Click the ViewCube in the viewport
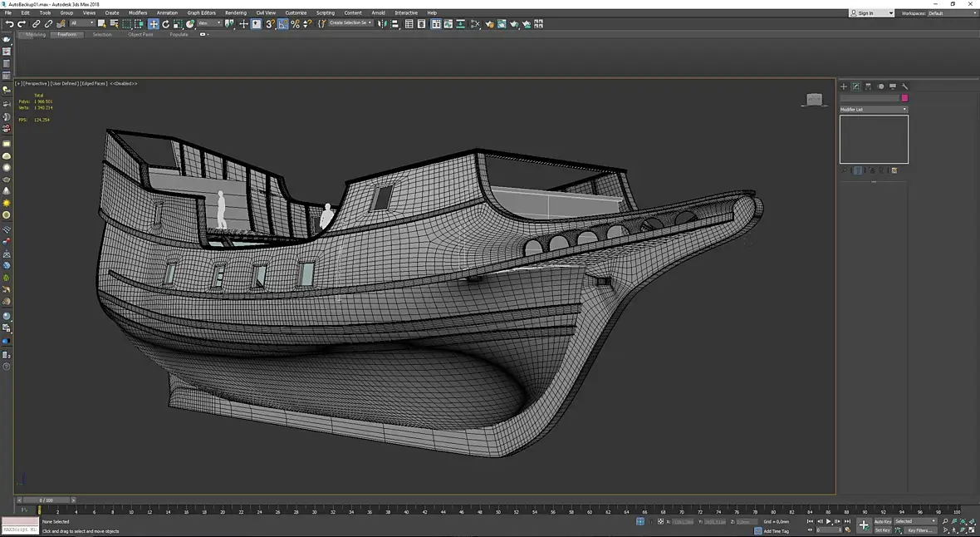Screen dimensions: 980x537 (814, 100)
